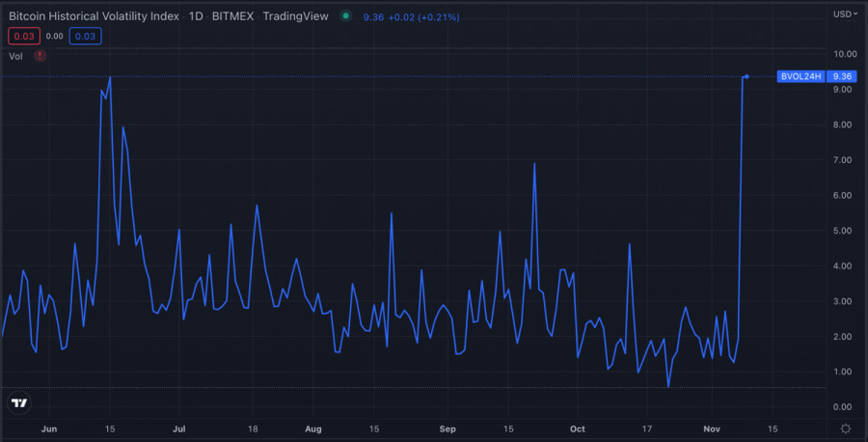868x442 pixels.
Task: Click the green market status dot
Action: point(345,15)
